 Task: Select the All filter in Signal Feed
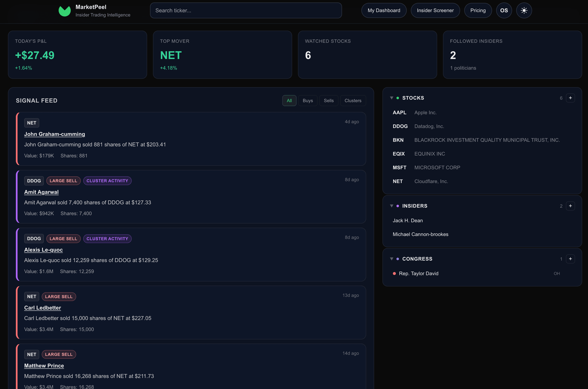(x=289, y=100)
